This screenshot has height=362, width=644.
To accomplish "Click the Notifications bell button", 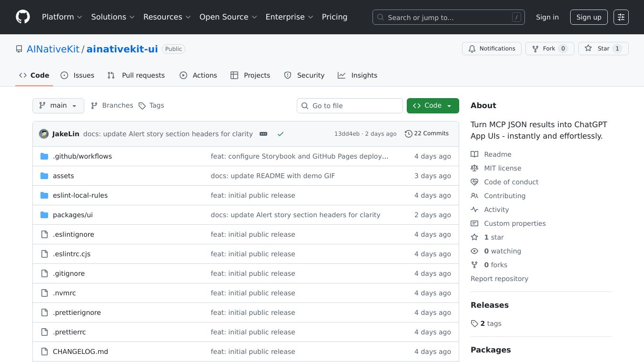I will (x=492, y=49).
